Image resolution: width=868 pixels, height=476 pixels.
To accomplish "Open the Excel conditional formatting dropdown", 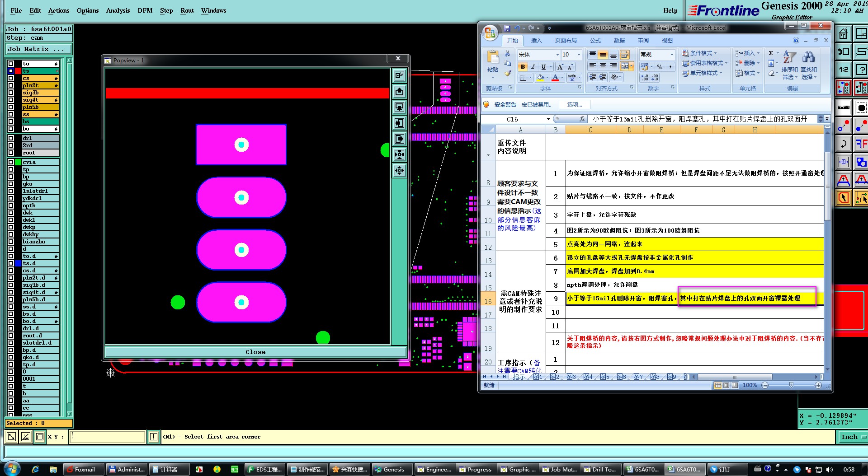I will (x=705, y=53).
